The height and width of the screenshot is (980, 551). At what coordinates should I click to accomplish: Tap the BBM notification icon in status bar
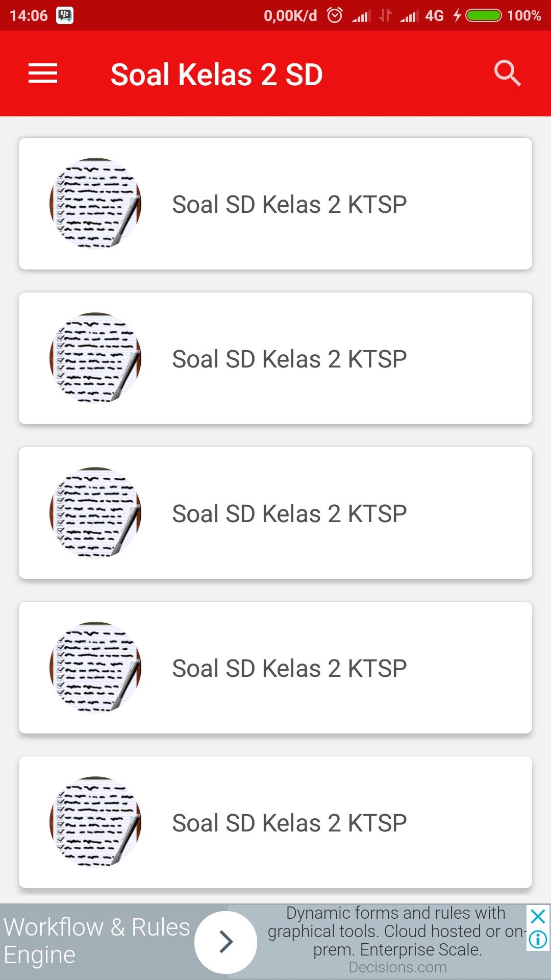[65, 15]
